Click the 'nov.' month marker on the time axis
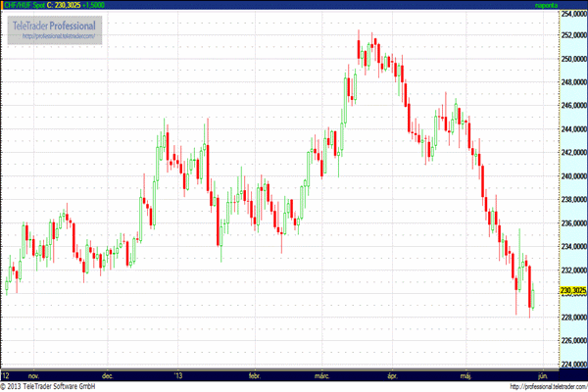The width and height of the screenshot is (588, 392). 33,375
